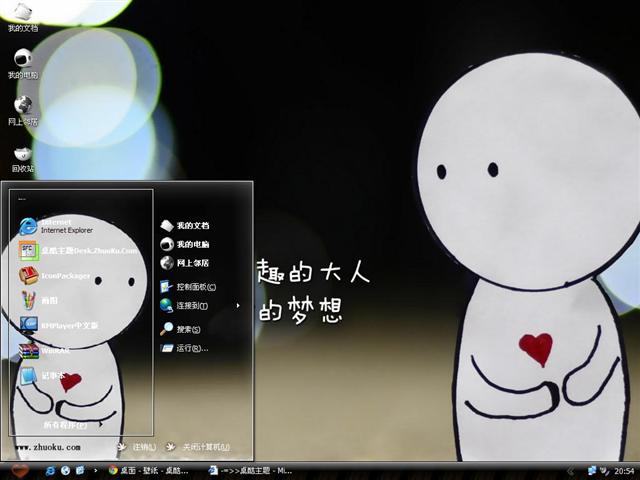
Task: Open the 我的电脑 desktop icon
Action: coord(22,64)
